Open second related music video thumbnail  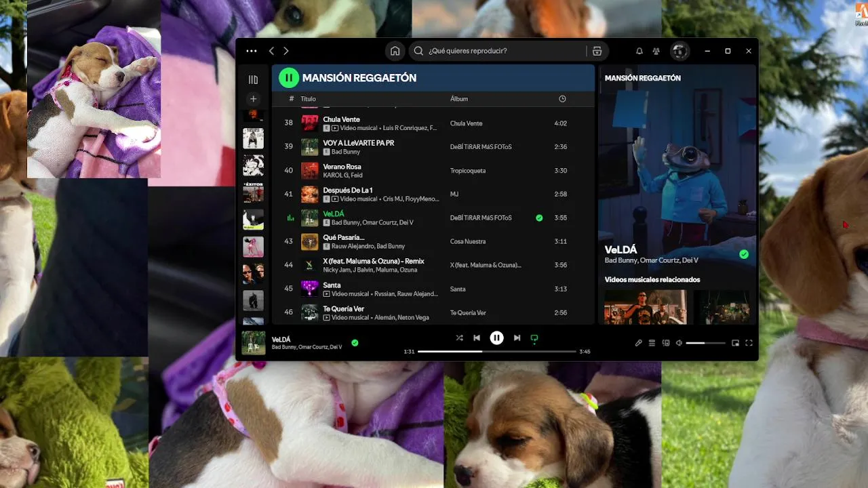(722, 307)
